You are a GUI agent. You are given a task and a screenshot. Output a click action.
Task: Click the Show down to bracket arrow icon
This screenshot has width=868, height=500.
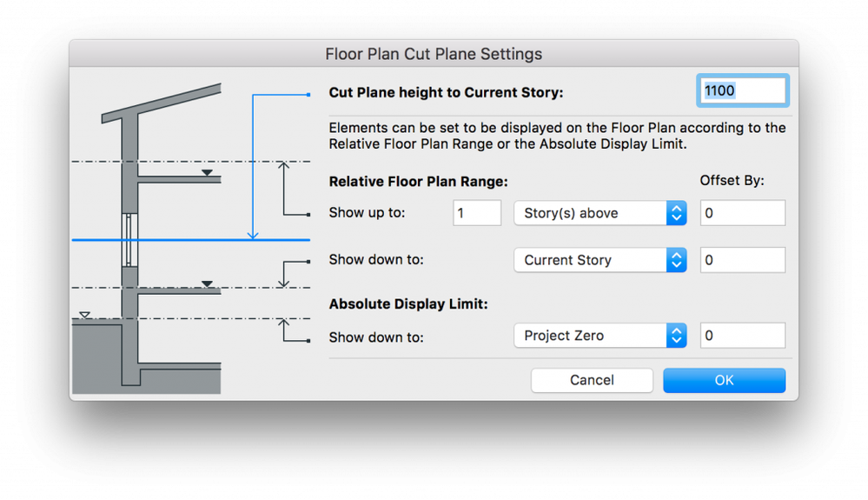294,274
